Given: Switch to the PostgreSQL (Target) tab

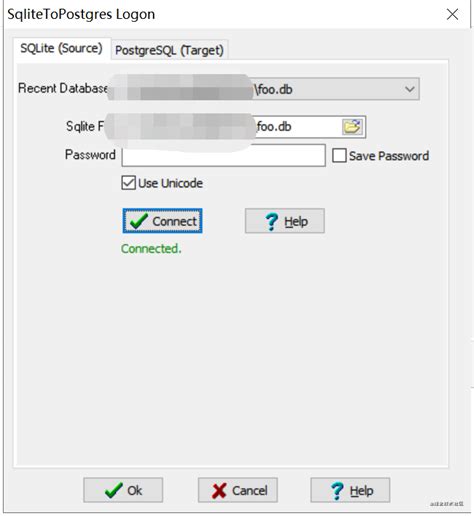Looking at the screenshot, I should tap(169, 50).
